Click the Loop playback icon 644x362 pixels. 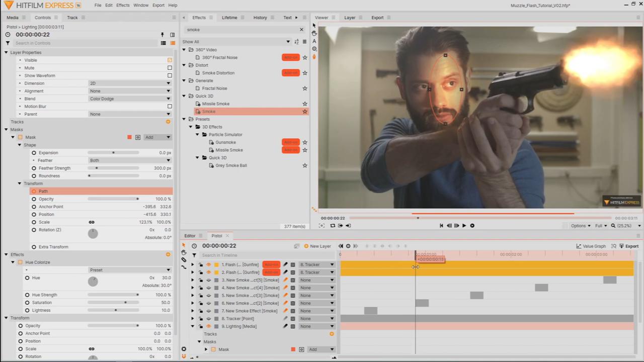coord(333,226)
